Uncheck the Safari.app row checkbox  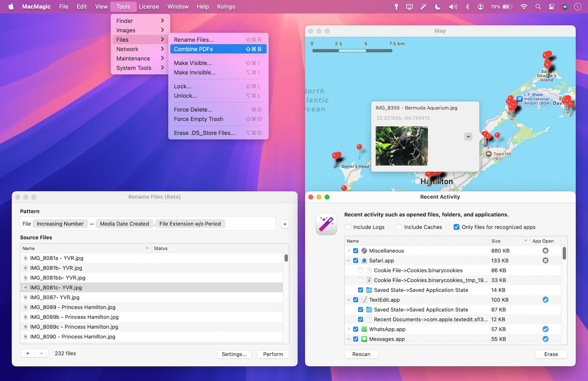[356, 260]
